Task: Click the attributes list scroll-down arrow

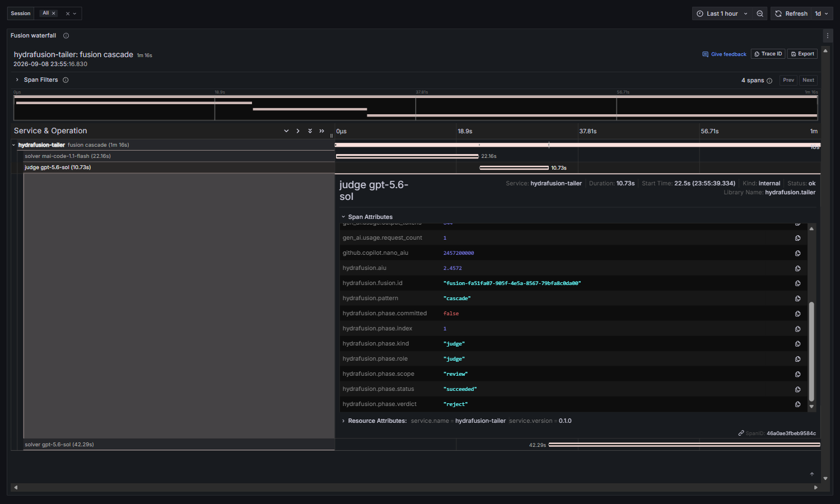Action: pos(811,407)
